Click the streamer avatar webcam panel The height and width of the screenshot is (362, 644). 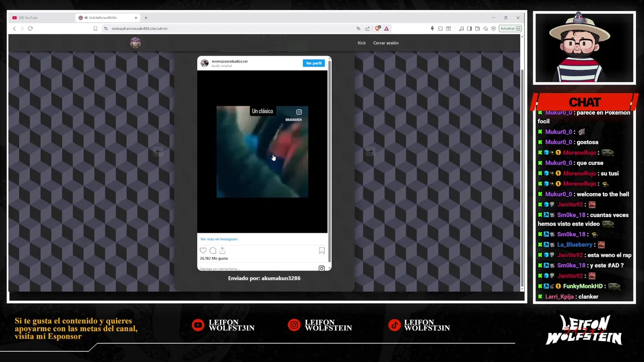click(x=585, y=48)
